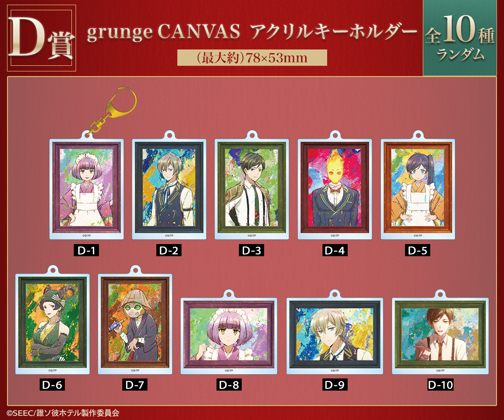Pick the D-10 suspenders man keyholder
Image resolution: width=504 pixels, height=420 pixels.
point(441,336)
